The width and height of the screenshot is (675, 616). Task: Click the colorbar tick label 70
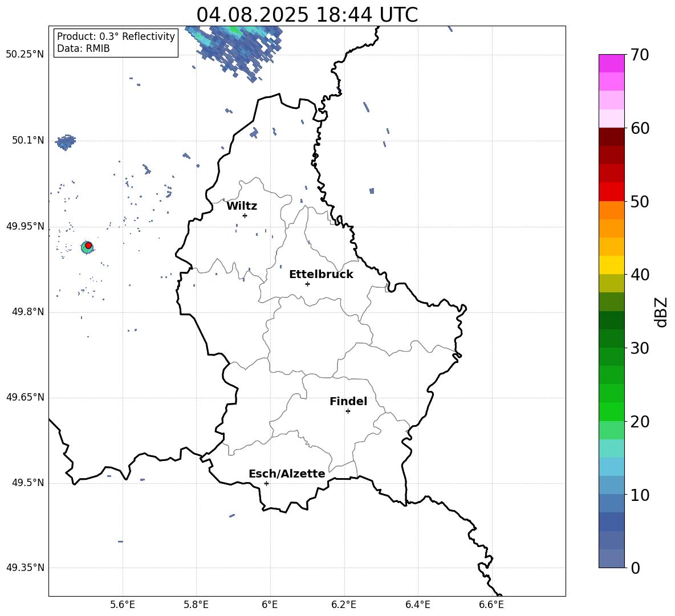click(x=640, y=55)
